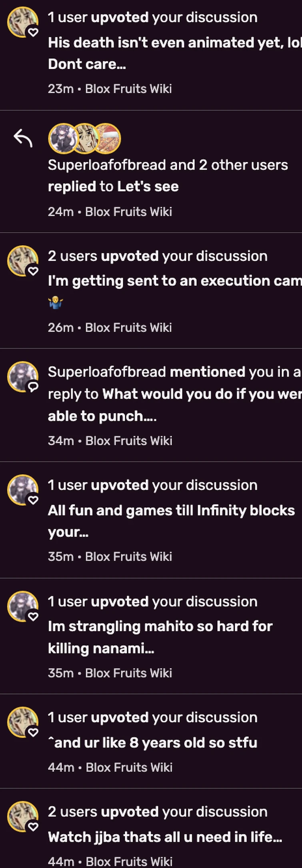Click avatar next to "8 years old" notification
Viewport: 302px width, 868px height.
tap(23, 722)
